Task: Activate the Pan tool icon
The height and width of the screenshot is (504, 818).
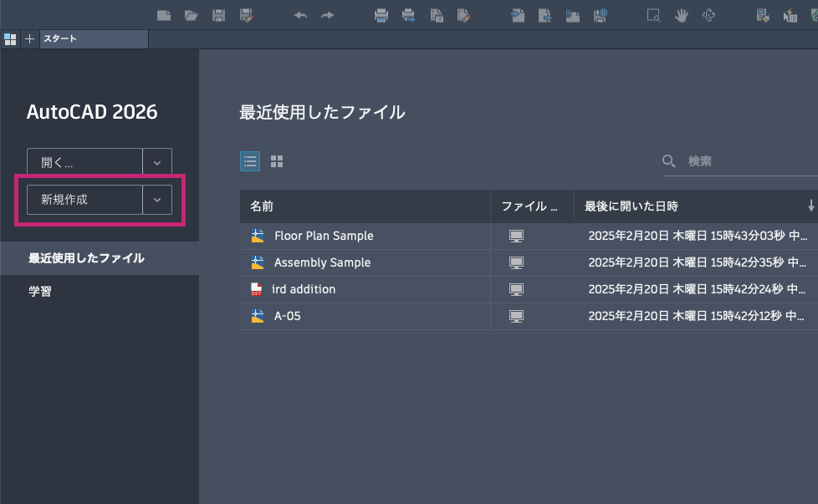Action: tap(681, 15)
